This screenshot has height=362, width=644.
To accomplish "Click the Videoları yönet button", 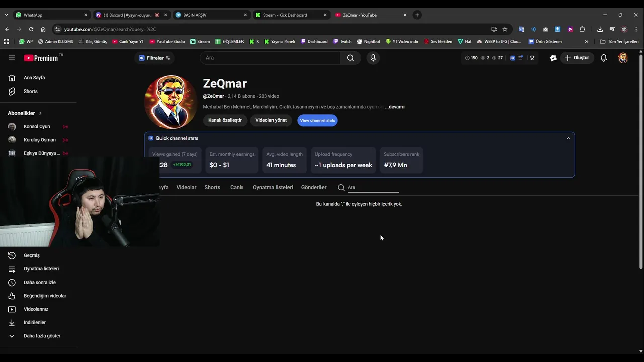I will coord(271,120).
